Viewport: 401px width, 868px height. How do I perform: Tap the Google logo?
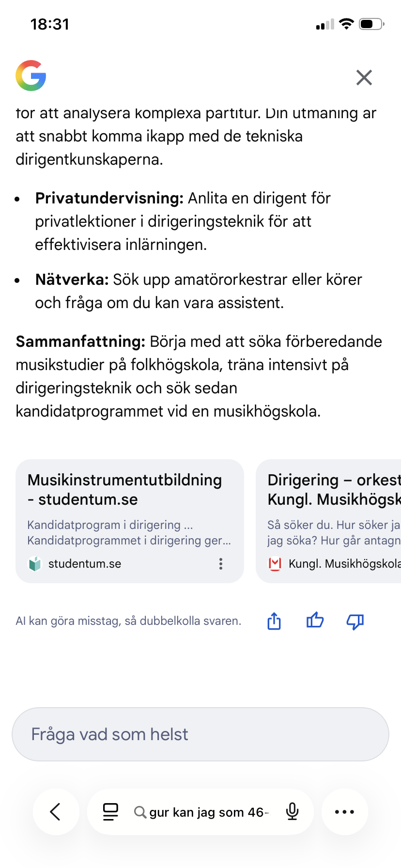[x=31, y=76]
